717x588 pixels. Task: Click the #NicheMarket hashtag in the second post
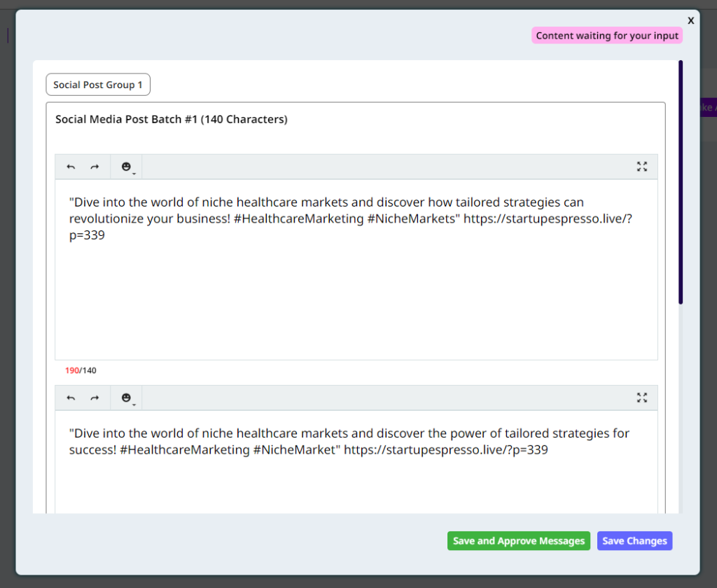click(297, 450)
